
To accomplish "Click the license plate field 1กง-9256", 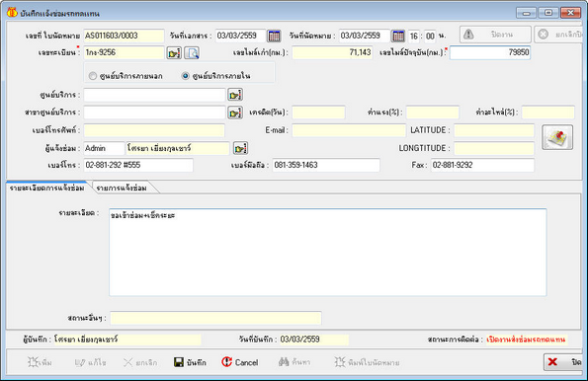I will point(124,53).
